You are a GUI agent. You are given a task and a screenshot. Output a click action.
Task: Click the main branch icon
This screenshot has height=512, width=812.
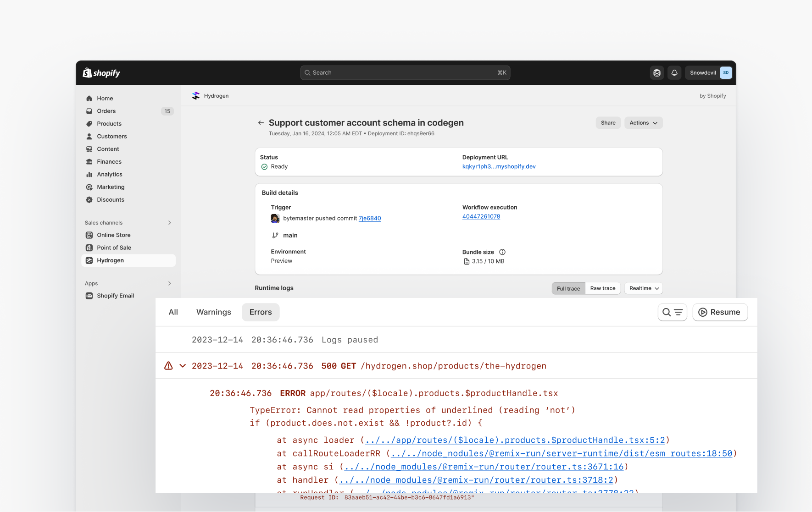pyautogui.click(x=275, y=236)
